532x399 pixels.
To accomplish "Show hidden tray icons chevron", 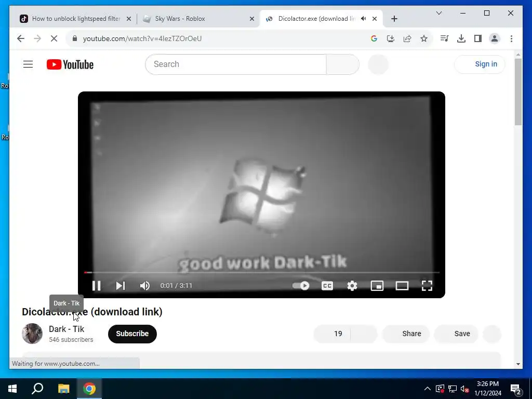I will coord(428,389).
